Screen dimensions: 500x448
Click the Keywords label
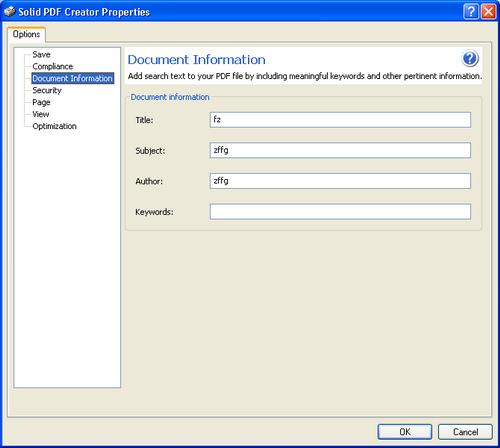tap(154, 212)
